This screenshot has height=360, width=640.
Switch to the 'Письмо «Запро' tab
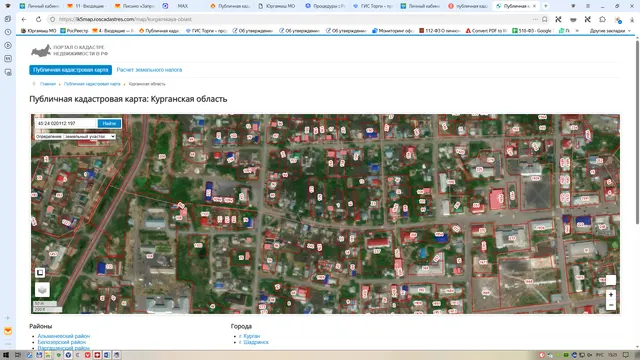(135, 6)
